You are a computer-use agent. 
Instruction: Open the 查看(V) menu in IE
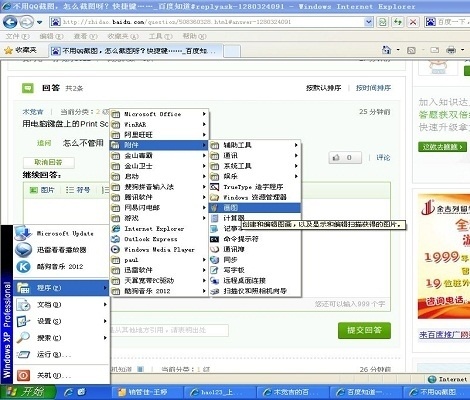point(85,36)
